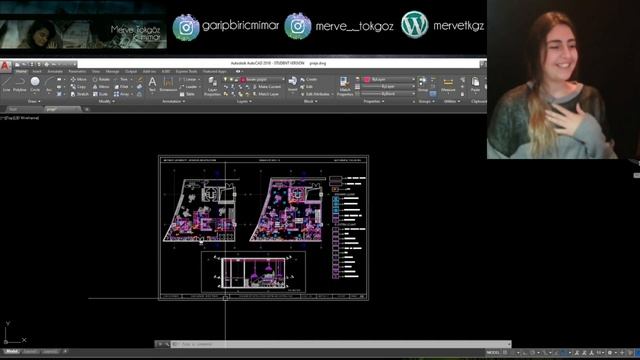Click the Stretch tool
The width and height of the screenshot is (640, 360).
point(80,94)
